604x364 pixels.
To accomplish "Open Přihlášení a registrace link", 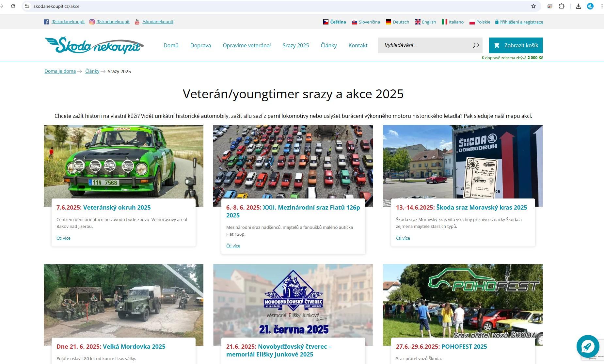I will coord(521,22).
